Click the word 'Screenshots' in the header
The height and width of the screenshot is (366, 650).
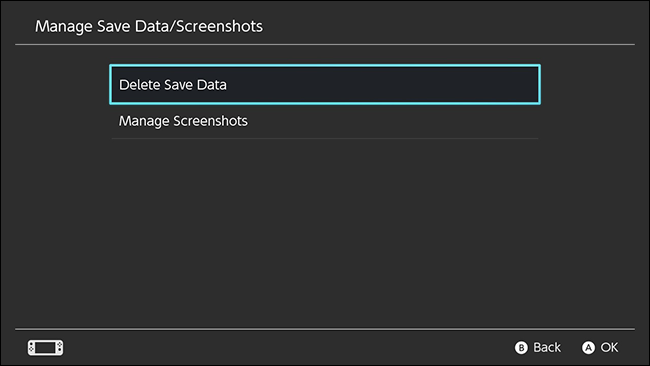click(x=220, y=26)
